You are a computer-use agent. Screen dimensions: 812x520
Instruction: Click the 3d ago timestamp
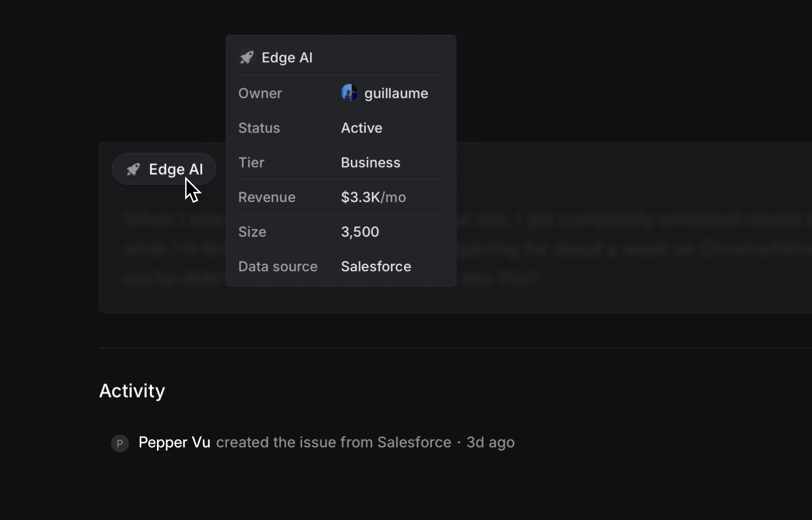[489, 442]
